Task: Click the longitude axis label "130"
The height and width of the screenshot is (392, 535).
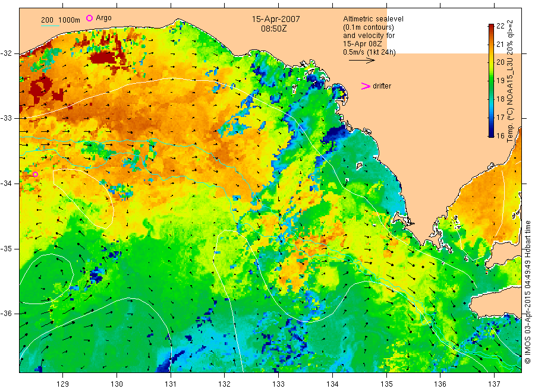Action: click(117, 384)
